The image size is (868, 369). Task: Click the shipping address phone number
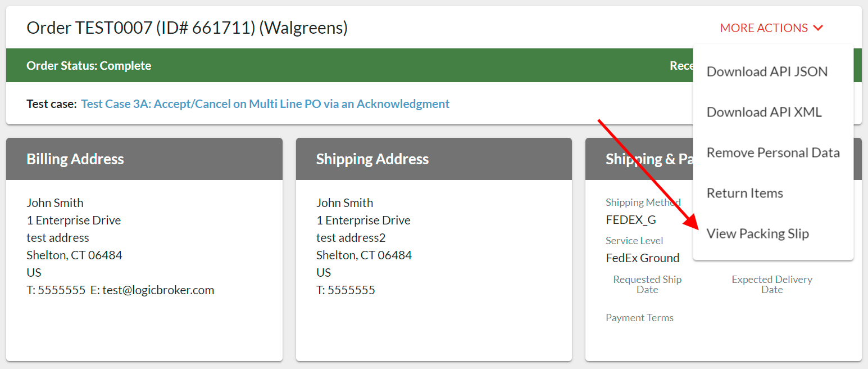pos(351,290)
